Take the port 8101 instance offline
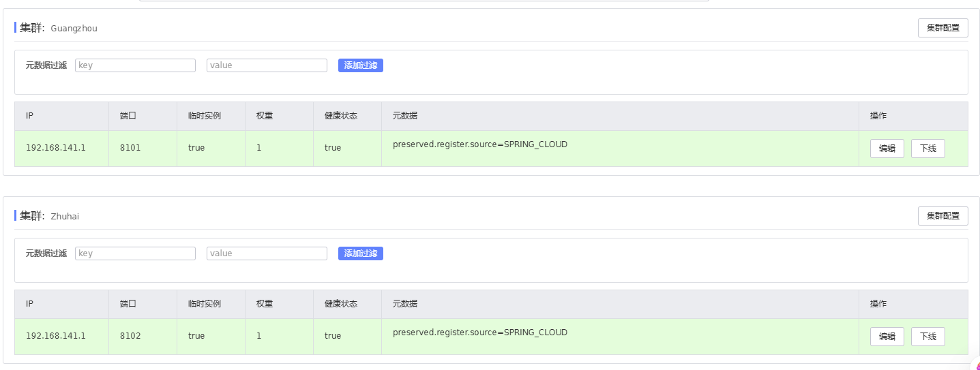Screen dimensions: 980x370 tap(927, 149)
